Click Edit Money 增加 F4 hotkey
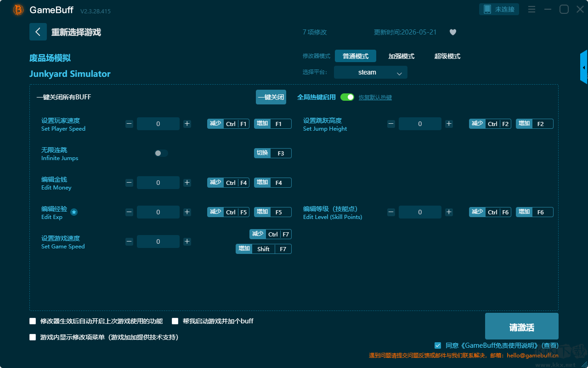Image resolution: width=588 pixels, height=368 pixels. (273, 183)
